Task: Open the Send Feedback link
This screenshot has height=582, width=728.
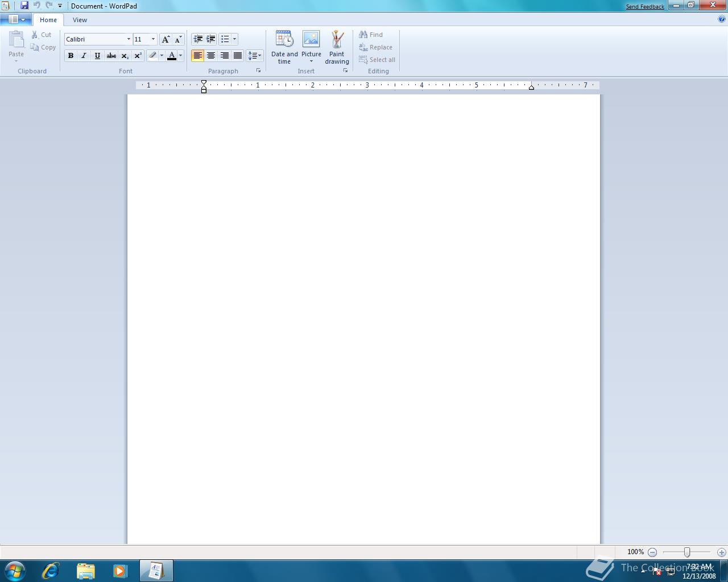Action: pyautogui.click(x=645, y=7)
